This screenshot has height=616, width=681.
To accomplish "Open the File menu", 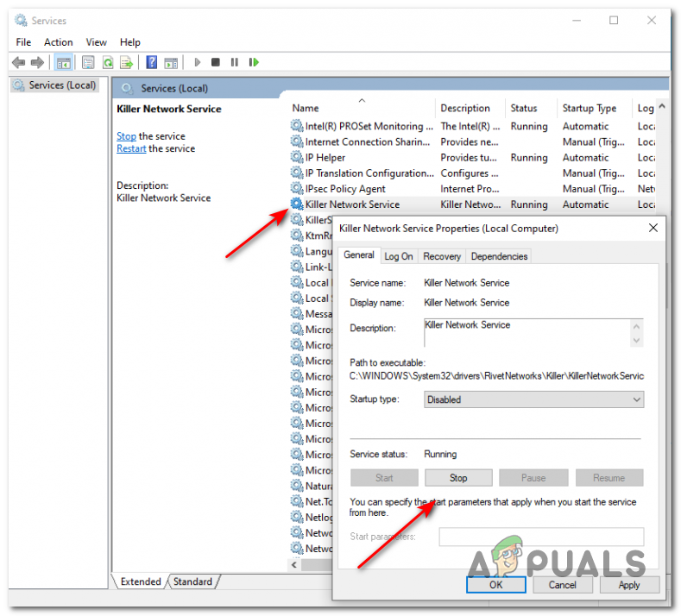I will pyautogui.click(x=23, y=42).
